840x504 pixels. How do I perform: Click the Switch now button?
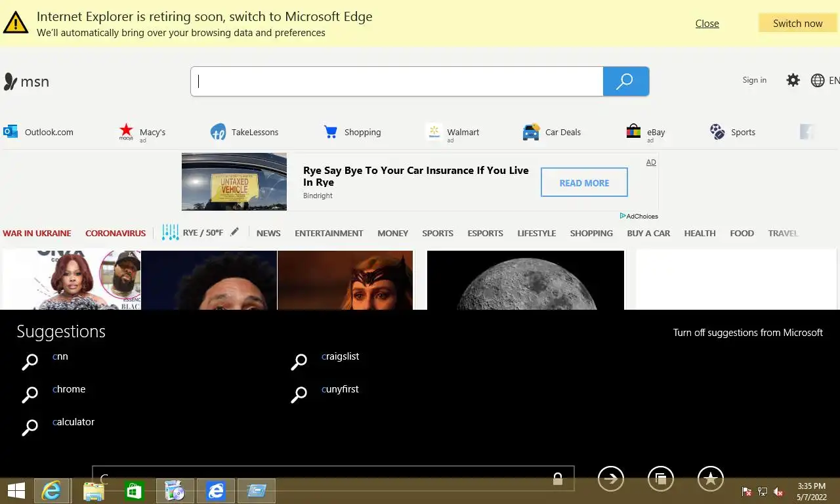point(797,23)
